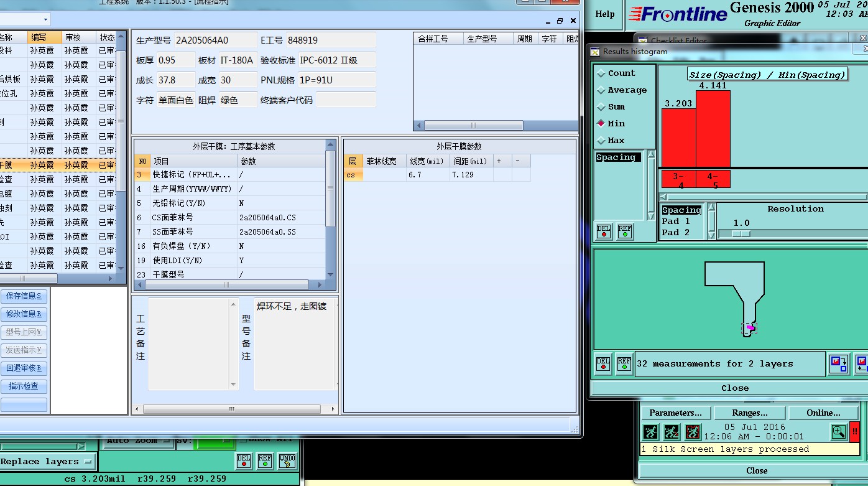The width and height of the screenshot is (868, 486).
Task: Click Online... button in checklist
Action: 824,413
